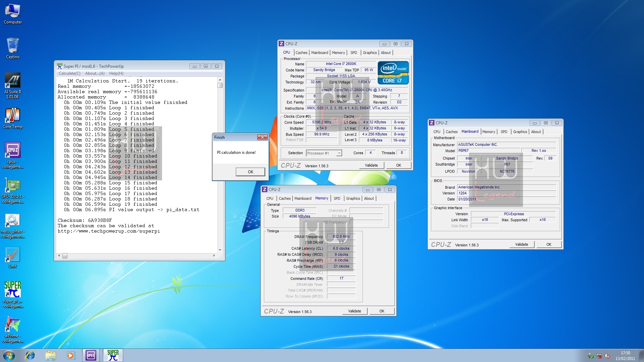Viewport: 644px width, 362px height.
Task: Click OK in the Memory window
Action: [x=382, y=311]
